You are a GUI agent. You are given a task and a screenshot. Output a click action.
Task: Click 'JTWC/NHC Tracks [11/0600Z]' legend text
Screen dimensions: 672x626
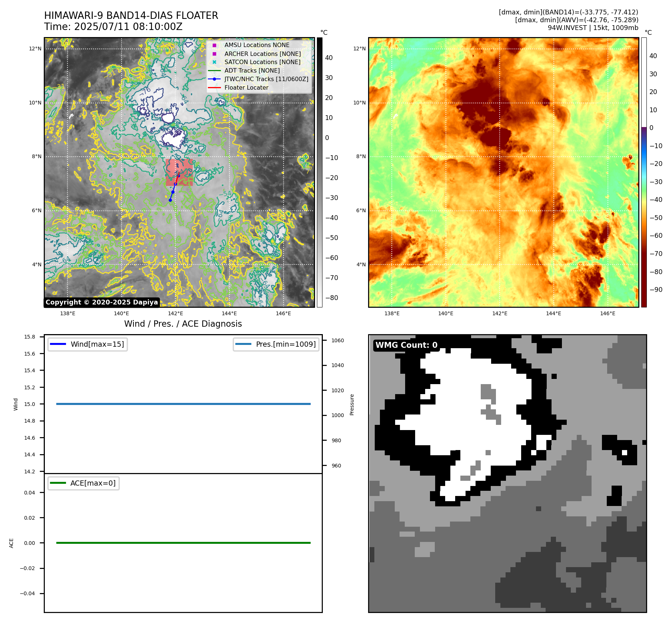coord(266,79)
